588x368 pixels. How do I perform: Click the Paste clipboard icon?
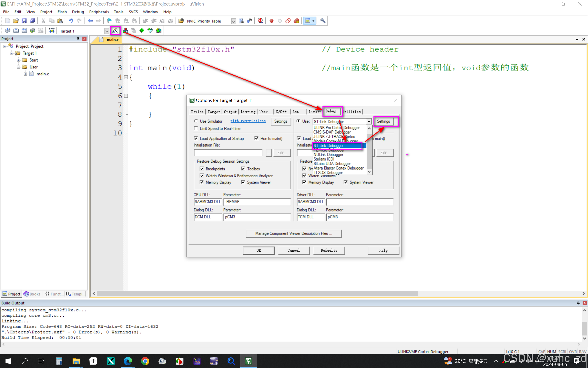pos(60,21)
